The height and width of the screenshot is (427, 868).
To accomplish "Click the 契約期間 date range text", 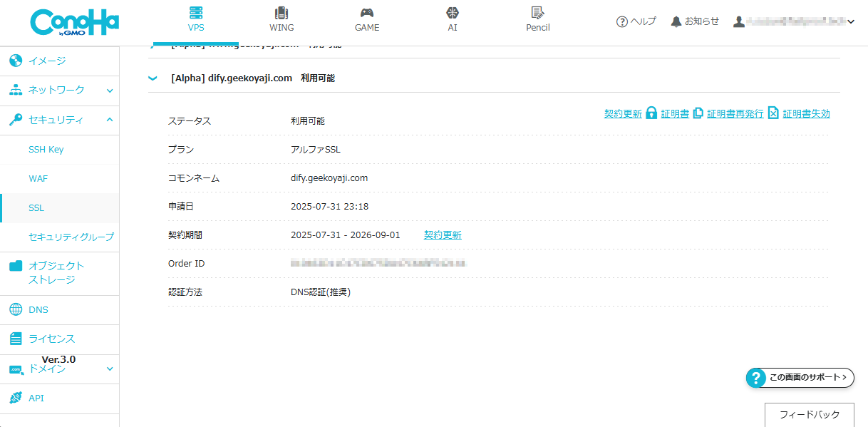I will [346, 235].
